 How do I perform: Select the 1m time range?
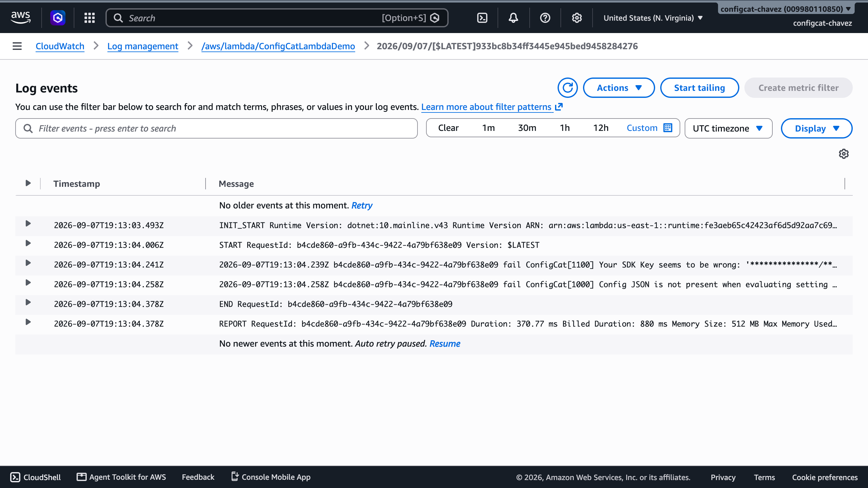(488, 128)
